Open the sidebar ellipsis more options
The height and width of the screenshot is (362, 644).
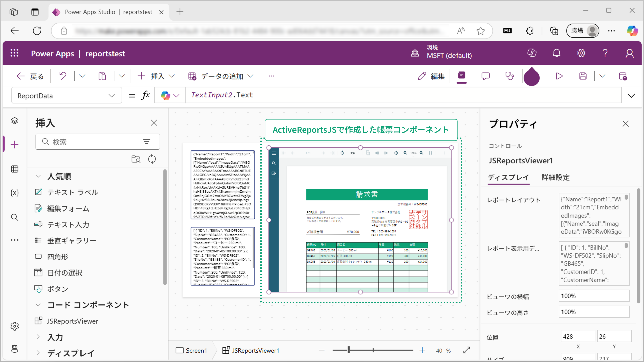(15, 240)
